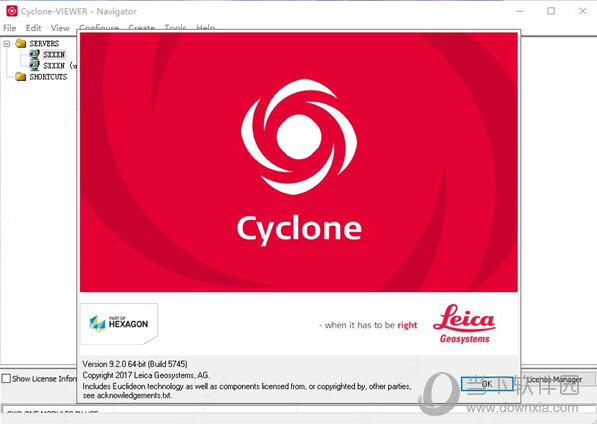The image size is (597, 424).
Task: Open the View menu
Action: point(60,28)
